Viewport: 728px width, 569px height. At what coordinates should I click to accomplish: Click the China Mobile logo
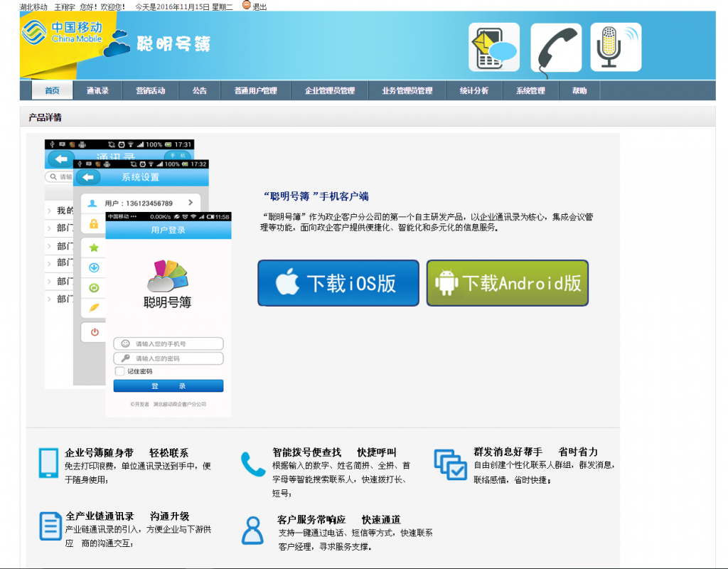tap(62, 32)
